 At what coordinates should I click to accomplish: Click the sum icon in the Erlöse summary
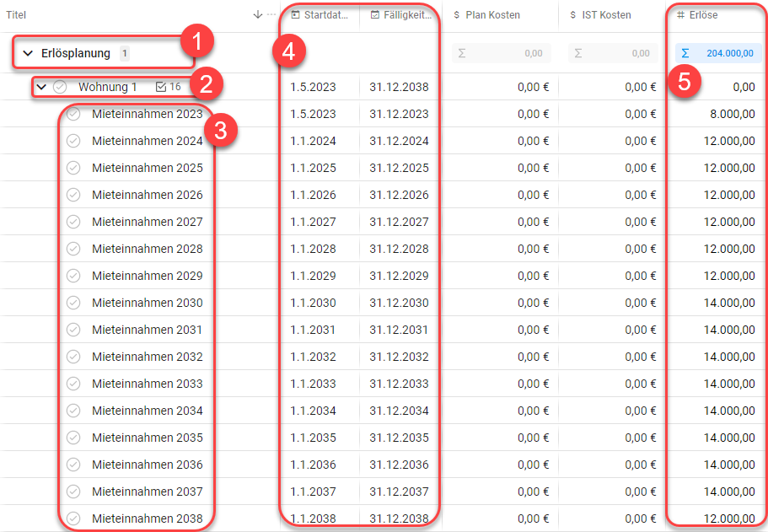click(685, 53)
